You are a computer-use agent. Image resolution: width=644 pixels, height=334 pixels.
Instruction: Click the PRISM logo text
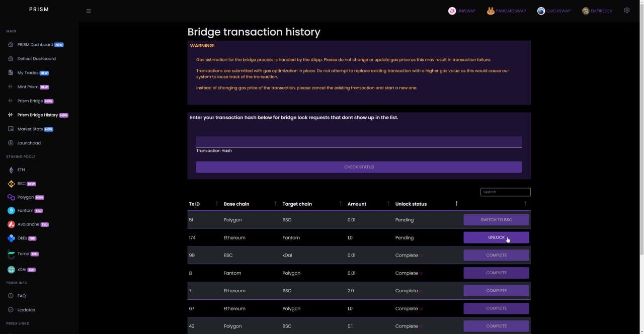[x=39, y=9]
